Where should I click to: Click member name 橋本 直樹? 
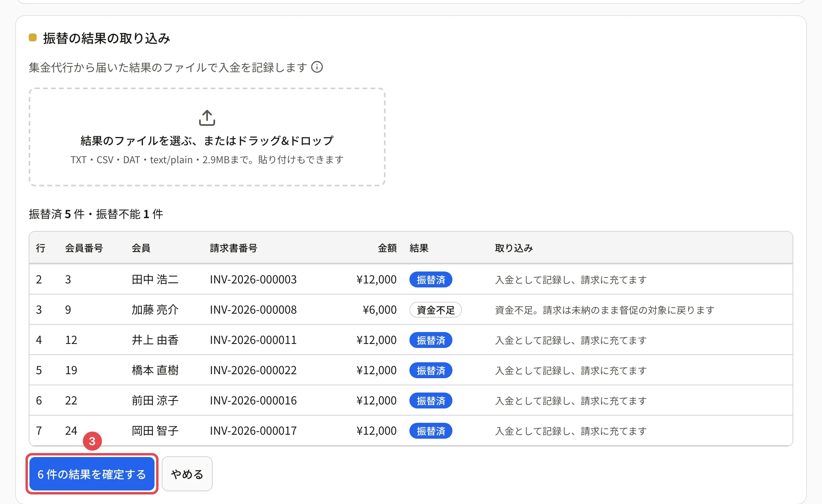[x=155, y=370]
